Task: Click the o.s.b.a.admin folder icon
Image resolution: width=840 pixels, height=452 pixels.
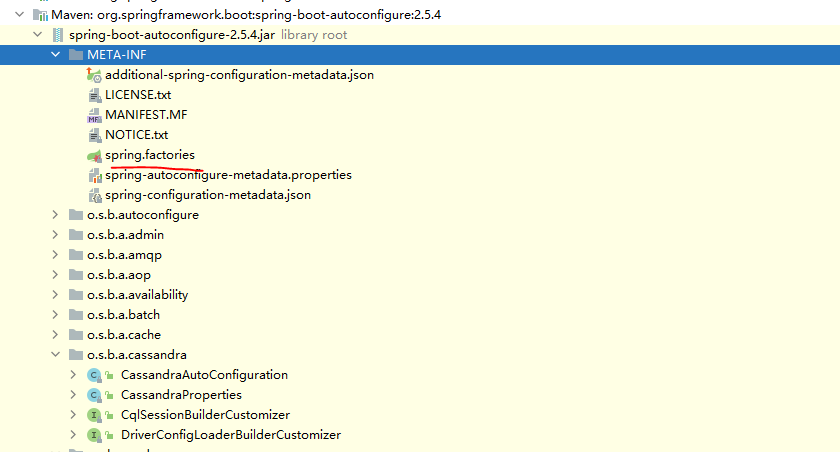Action: coord(76,235)
